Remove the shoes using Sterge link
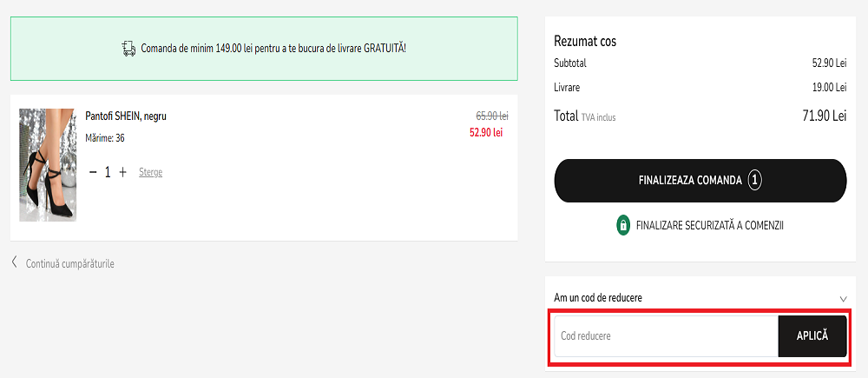Image resolution: width=868 pixels, height=378 pixels. (150, 172)
